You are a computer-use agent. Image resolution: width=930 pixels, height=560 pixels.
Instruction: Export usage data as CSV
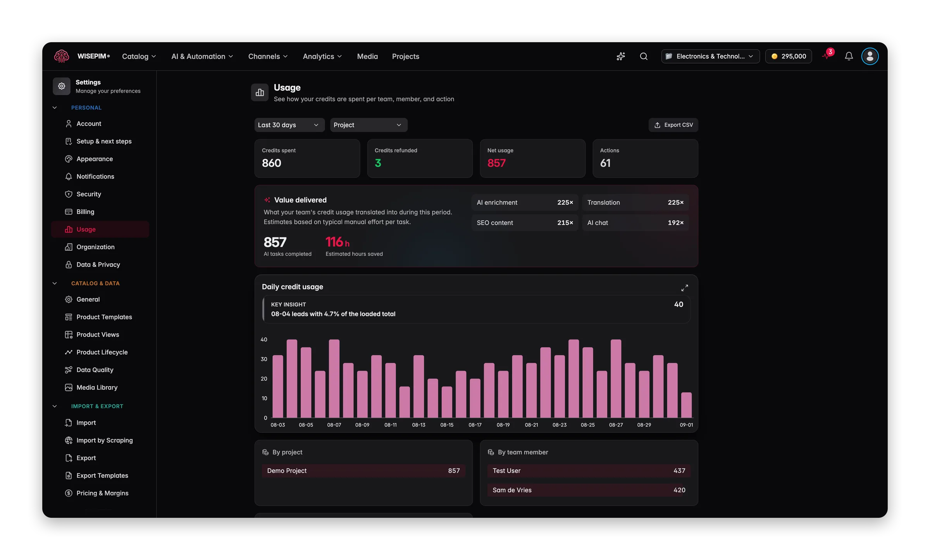click(673, 125)
